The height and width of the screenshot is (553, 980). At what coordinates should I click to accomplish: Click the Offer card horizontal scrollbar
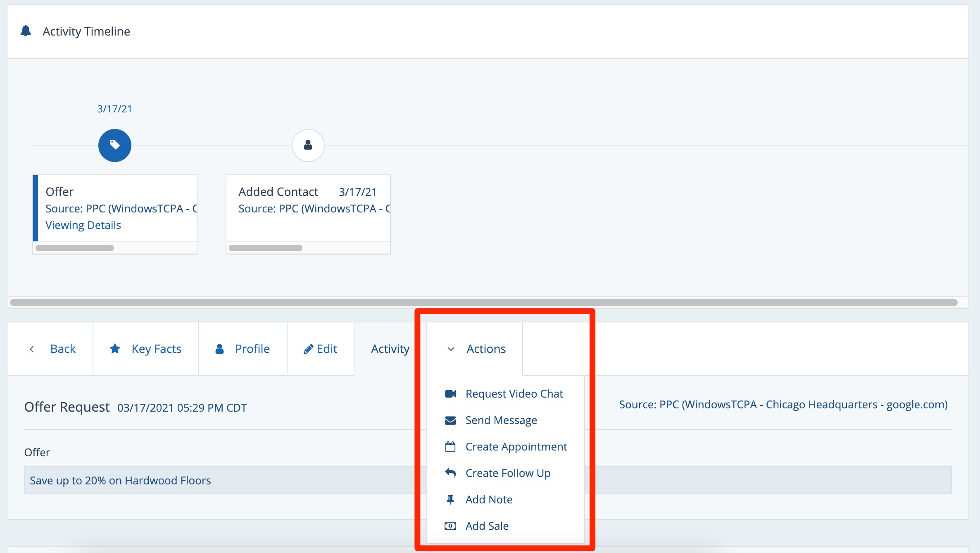[x=75, y=248]
